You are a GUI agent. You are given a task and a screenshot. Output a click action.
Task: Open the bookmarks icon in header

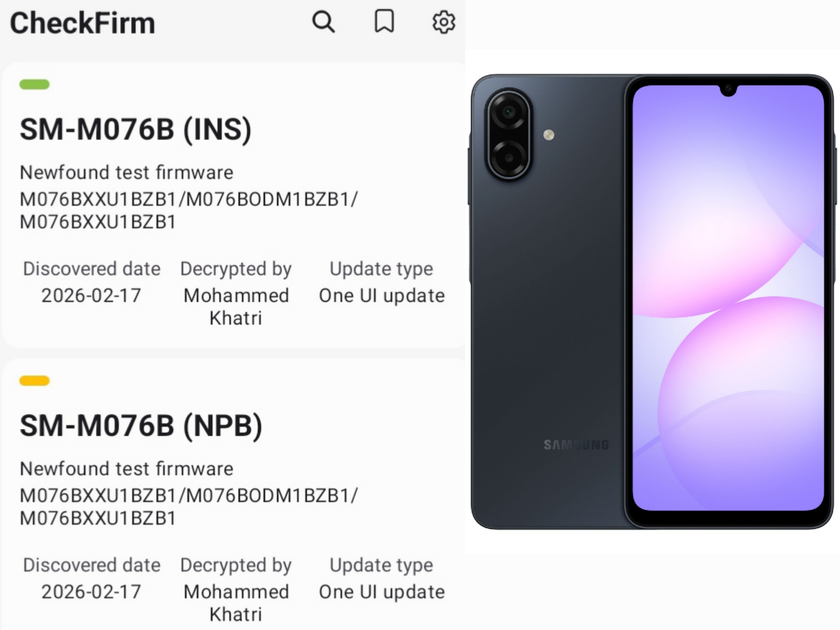tap(384, 21)
